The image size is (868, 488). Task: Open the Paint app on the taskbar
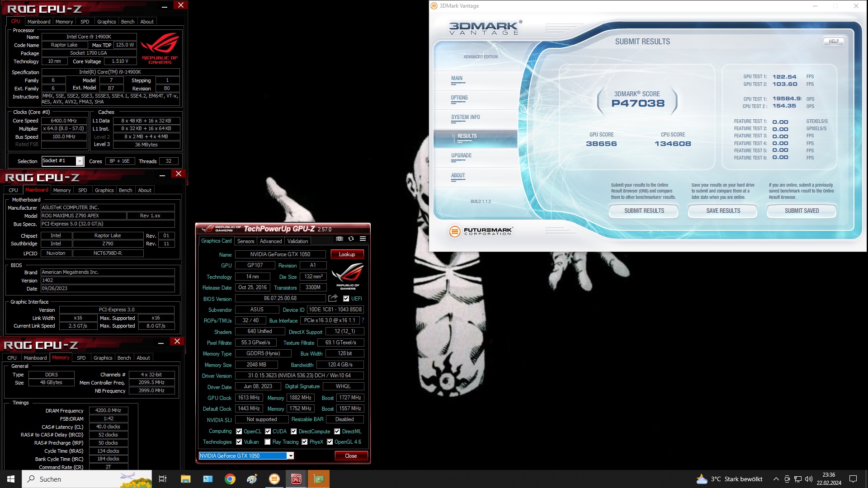[x=252, y=479]
